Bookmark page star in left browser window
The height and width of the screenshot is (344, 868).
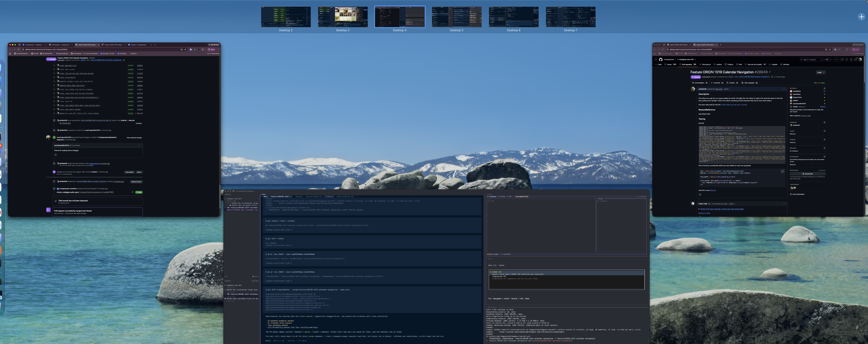click(185, 50)
